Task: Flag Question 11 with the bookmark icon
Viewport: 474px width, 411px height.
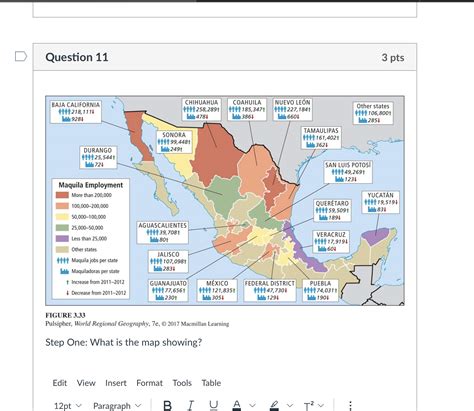Action: [21, 57]
